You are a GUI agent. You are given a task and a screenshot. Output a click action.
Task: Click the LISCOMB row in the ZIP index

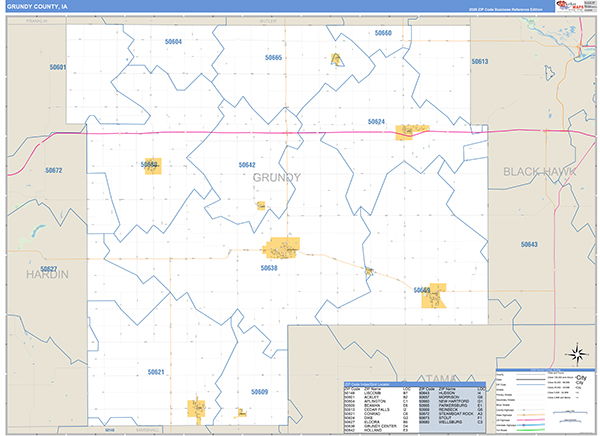382,393
